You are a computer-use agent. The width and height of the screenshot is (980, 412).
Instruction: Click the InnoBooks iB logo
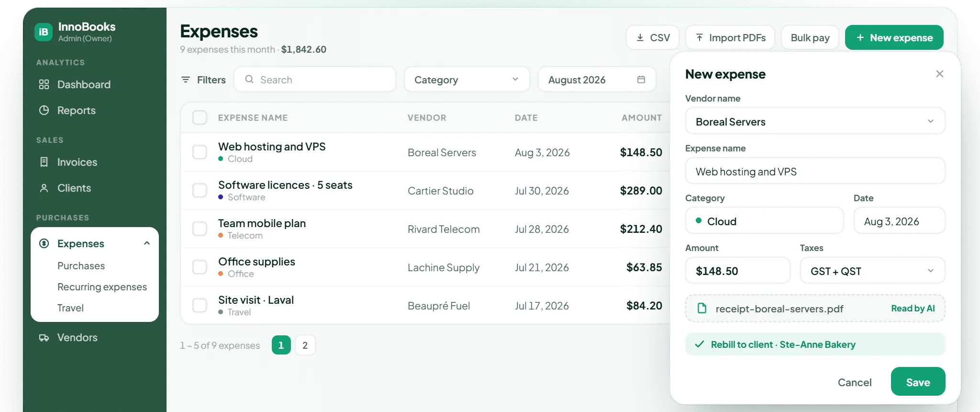coord(44,32)
